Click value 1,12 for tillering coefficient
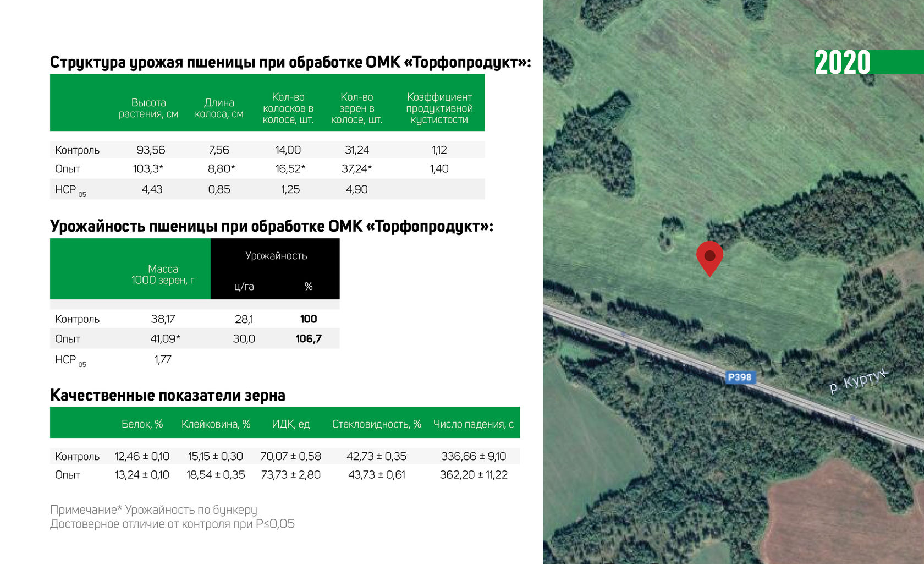 point(439,150)
